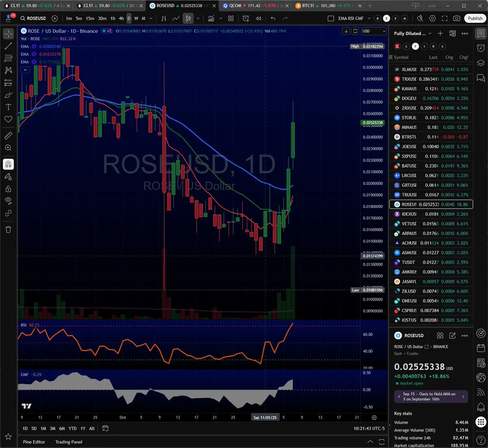Viewport: 488px width, 448px height.
Task: Select the red flag watchlist filter
Action: [397, 46]
